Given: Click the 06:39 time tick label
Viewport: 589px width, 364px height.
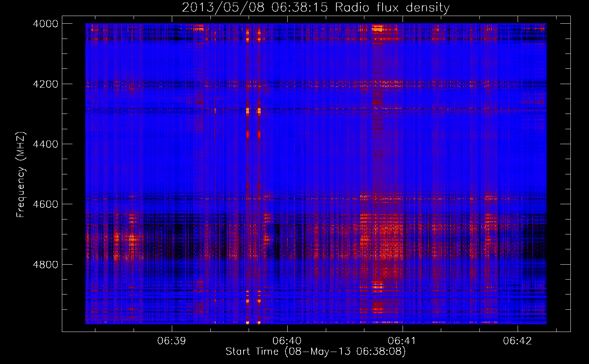Looking at the screenshot, I should 171,341.
